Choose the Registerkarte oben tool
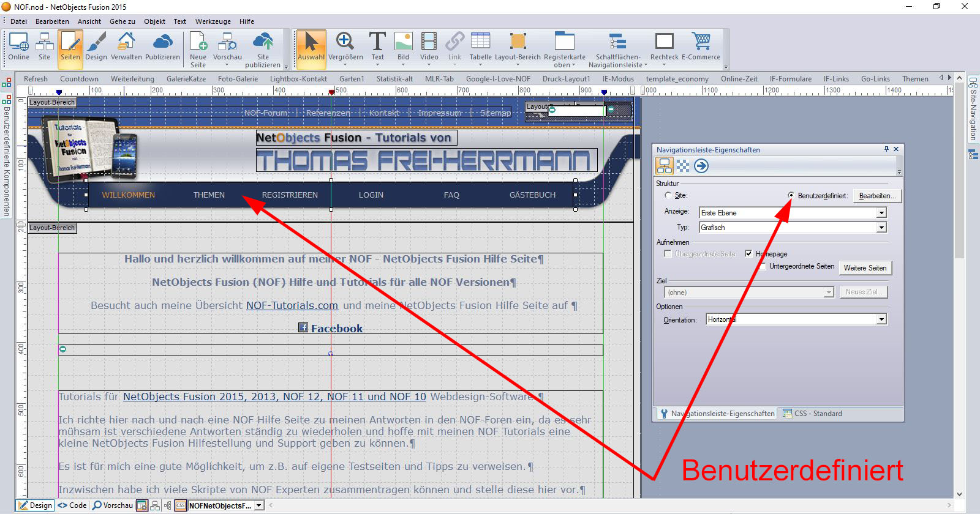Screen dimensions: 980x514 pos(564,49)
